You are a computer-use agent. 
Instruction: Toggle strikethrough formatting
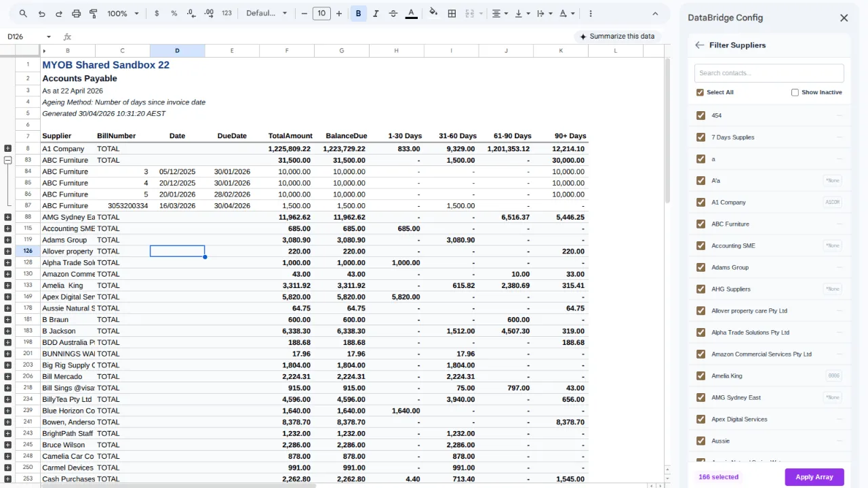click(x=393, y=14)
